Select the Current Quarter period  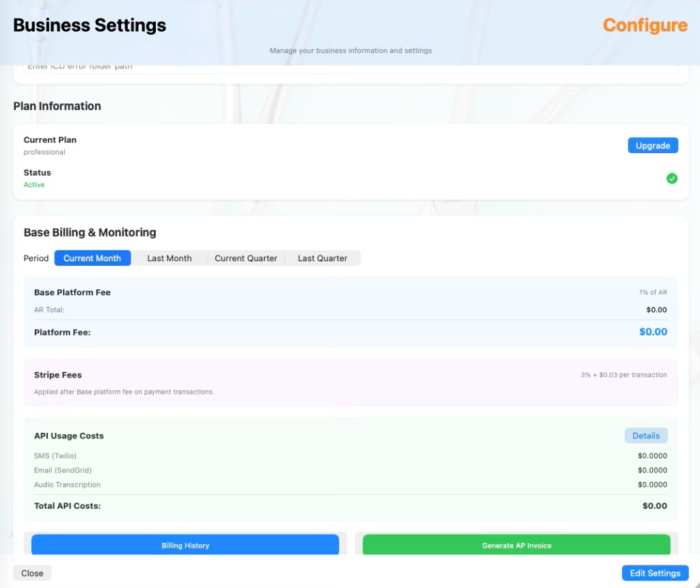[245, 258]
